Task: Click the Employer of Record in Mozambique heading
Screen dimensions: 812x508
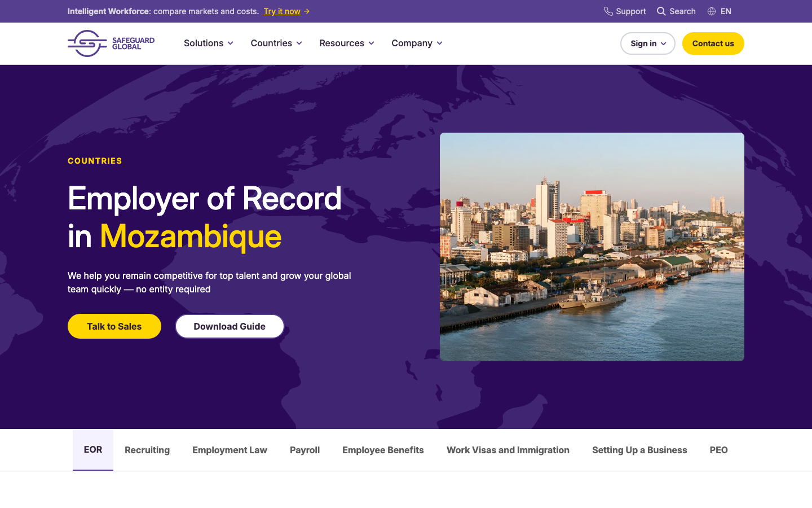Action: [205, 217]
